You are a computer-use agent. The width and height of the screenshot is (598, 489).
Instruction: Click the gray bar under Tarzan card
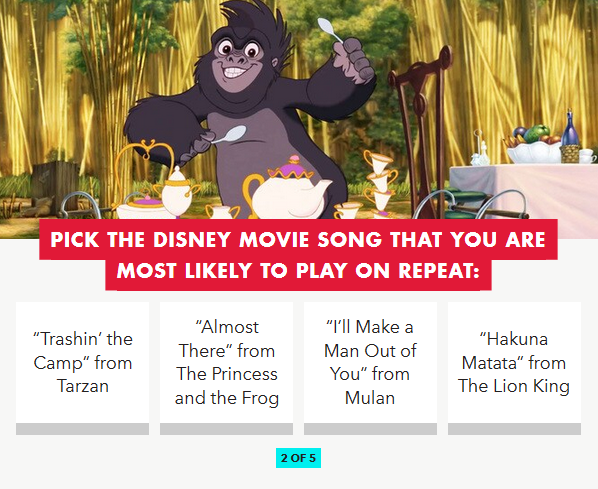tap(82, 429)
